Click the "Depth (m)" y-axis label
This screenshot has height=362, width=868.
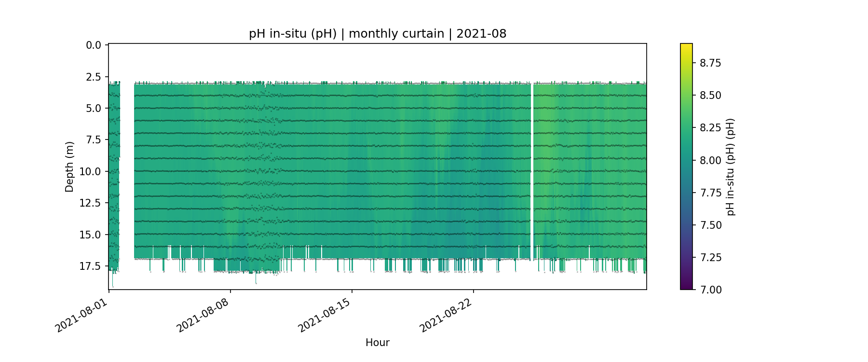click(69, 167)
